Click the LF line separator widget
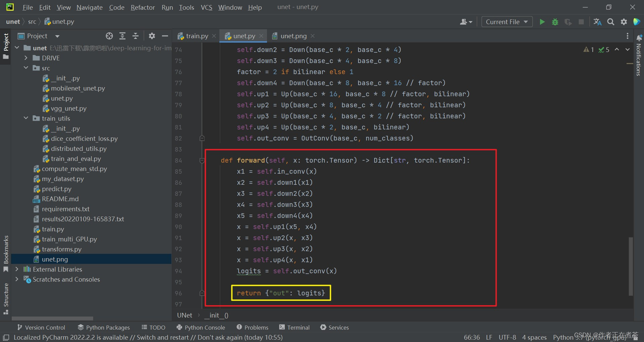The width and height of the screenshot is (644, 342). 489,337
